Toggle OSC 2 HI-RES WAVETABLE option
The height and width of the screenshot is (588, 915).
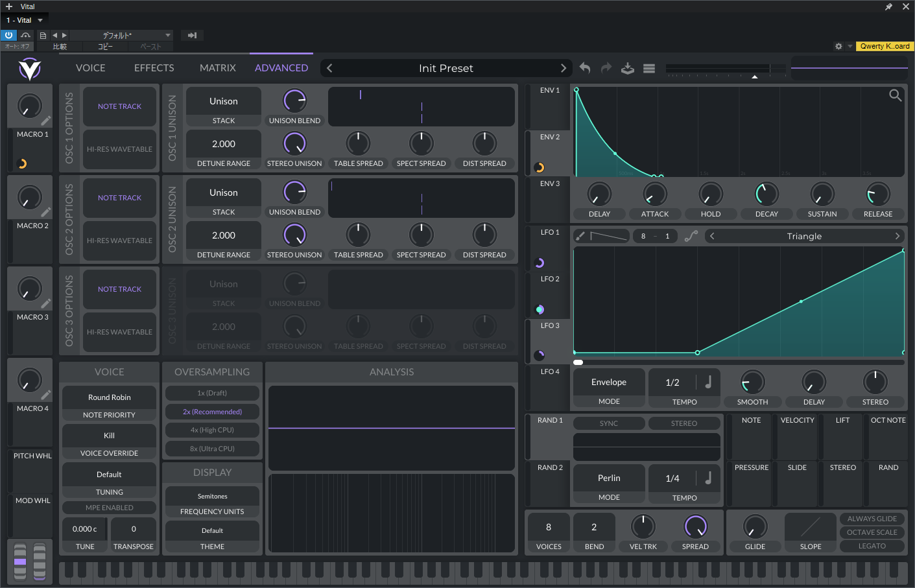pyautogui.click(x=119, y=241)
